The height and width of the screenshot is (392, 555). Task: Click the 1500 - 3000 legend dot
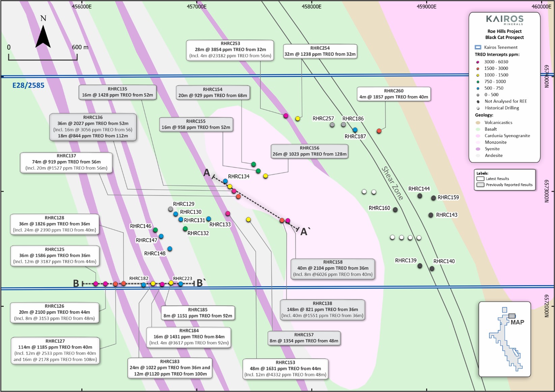pos(478,69)
